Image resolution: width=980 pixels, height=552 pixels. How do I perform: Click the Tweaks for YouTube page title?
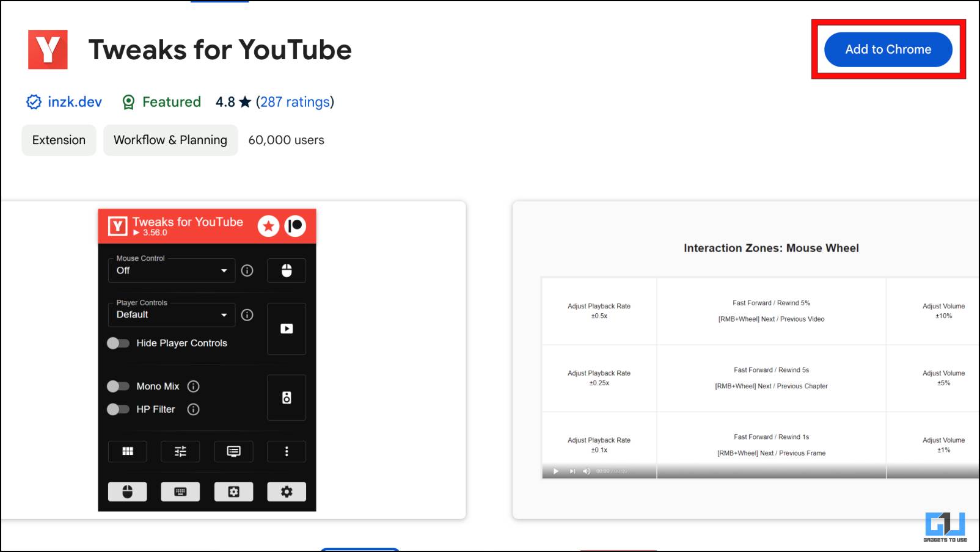220,49
